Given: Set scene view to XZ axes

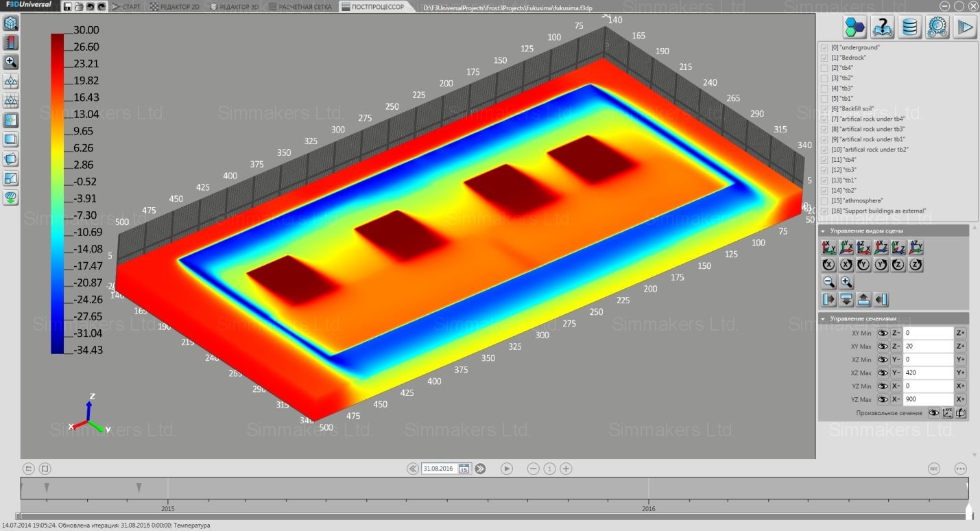Looking at the screenshot, I should (x=881, y=247).
